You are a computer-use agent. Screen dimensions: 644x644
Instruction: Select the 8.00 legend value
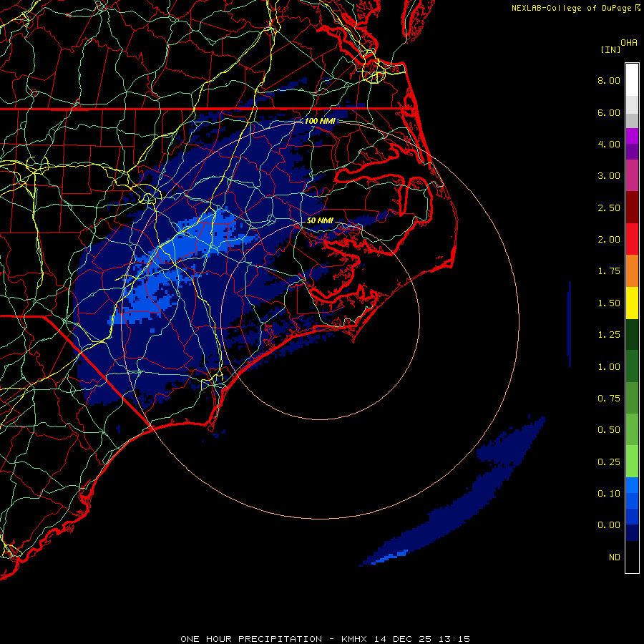[609, 80]
